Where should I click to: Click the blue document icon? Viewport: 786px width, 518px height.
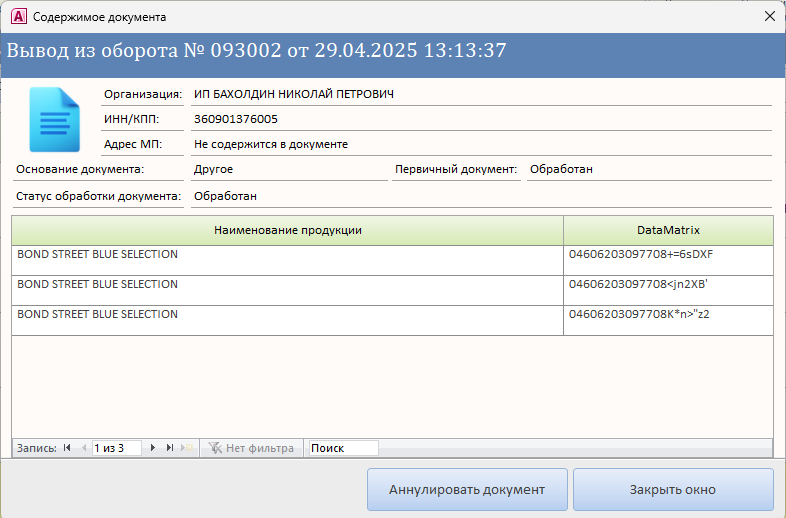click(x=54, y=119)
